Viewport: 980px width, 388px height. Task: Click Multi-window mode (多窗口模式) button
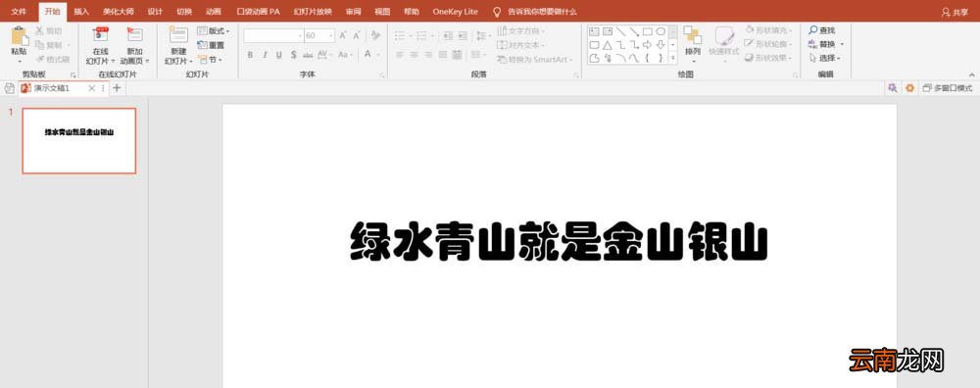(948, 88)
